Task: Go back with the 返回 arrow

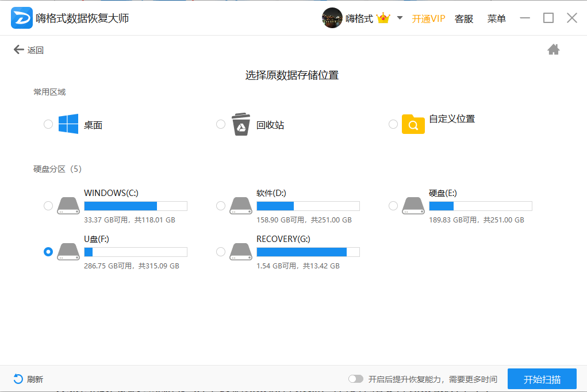Action: tap(28, 50)
